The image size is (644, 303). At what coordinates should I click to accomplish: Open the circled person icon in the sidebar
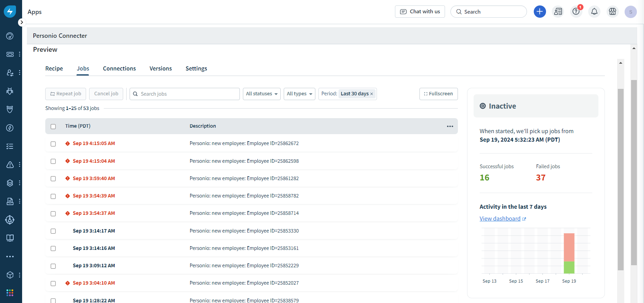coord(10,220)
